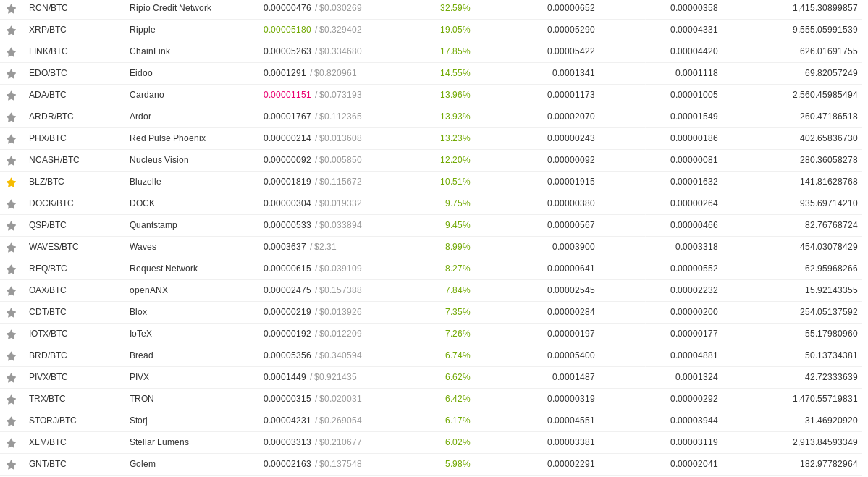868x477 pixels.
Task: Open the TRX/BTC trading pair
Action: tap(47, 399)
